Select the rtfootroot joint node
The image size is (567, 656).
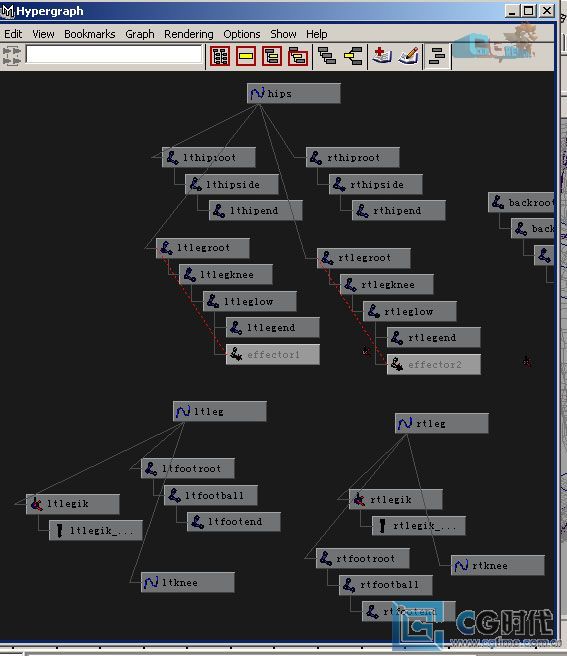[x=363, y=559]
